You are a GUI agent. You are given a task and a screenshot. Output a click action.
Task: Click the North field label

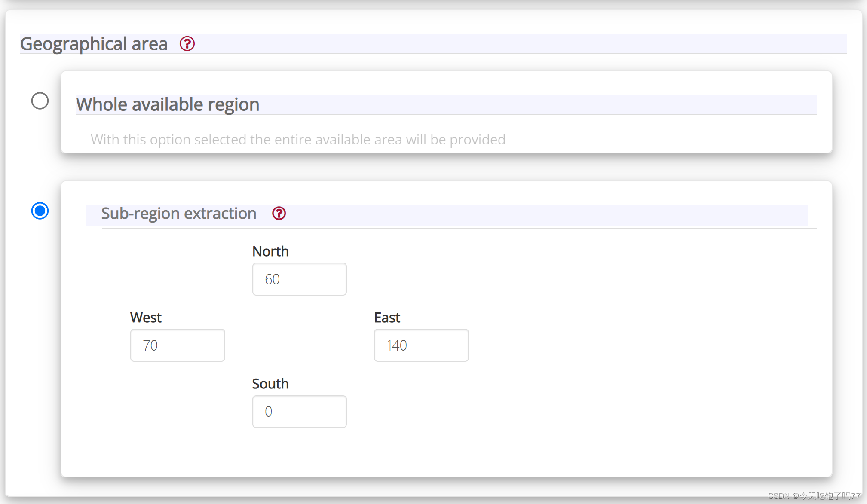[x=270, y=251]
